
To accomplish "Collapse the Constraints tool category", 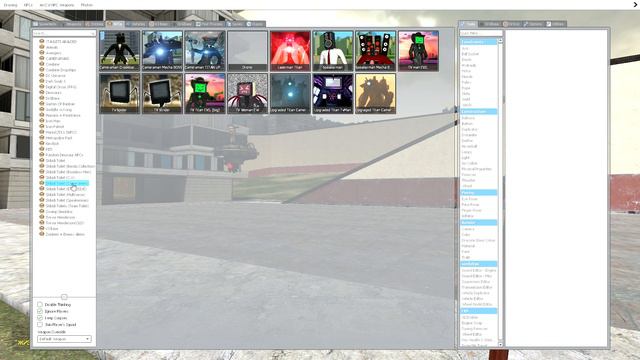I will coord(479,42).
